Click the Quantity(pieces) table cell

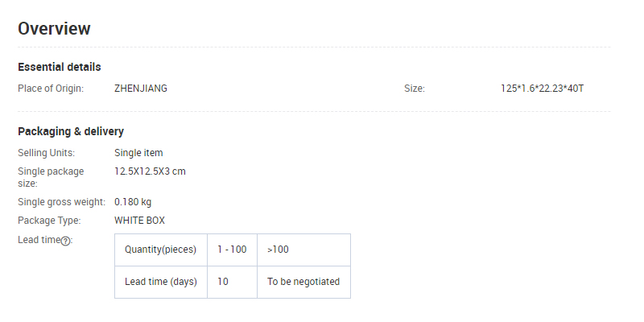(x=160, y=250)
